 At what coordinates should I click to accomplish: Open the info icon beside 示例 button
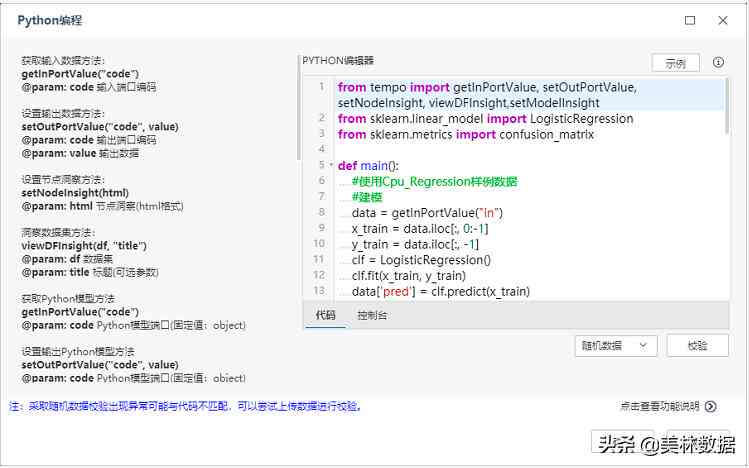[x=718, y=63]
